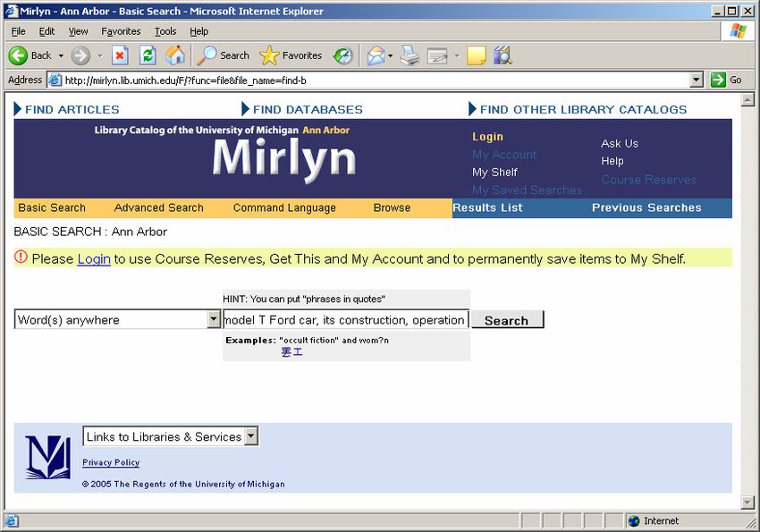
Task: Click the Research books icon
Action: coord(502,55)
